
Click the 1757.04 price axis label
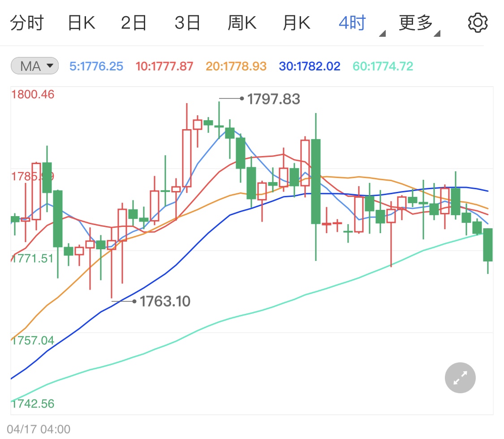[x=32, y=340]
